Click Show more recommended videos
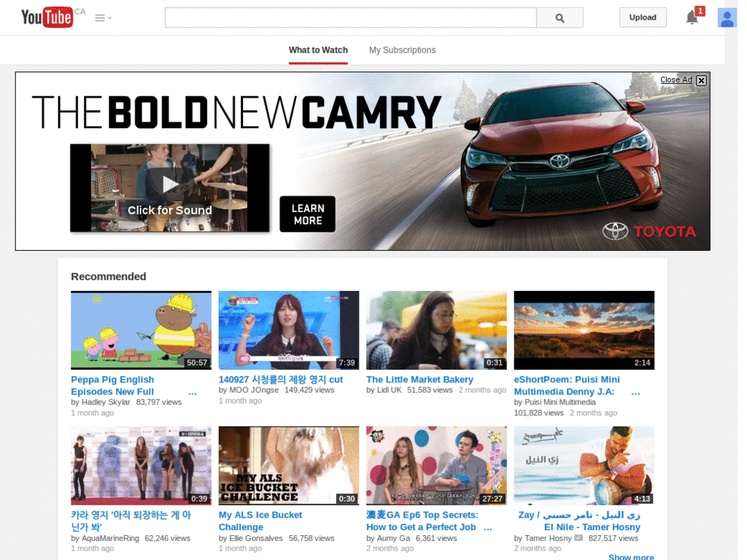 tap(631, 556)
